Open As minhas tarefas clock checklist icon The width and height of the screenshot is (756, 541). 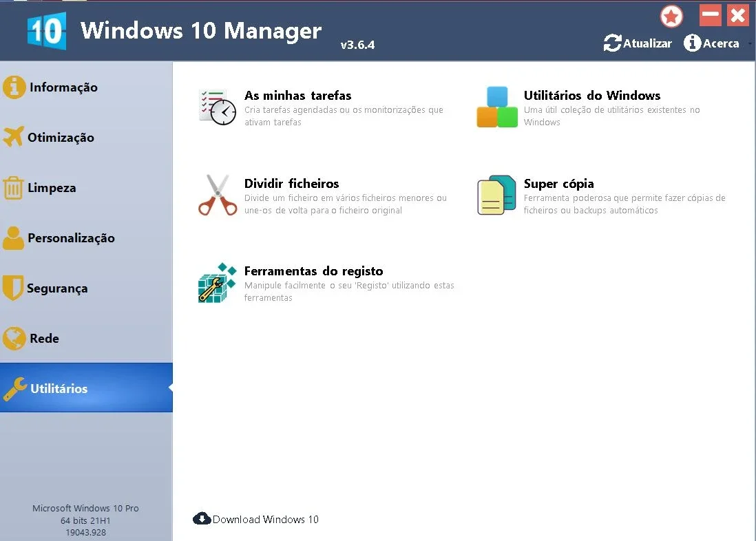tap(217, 107)
